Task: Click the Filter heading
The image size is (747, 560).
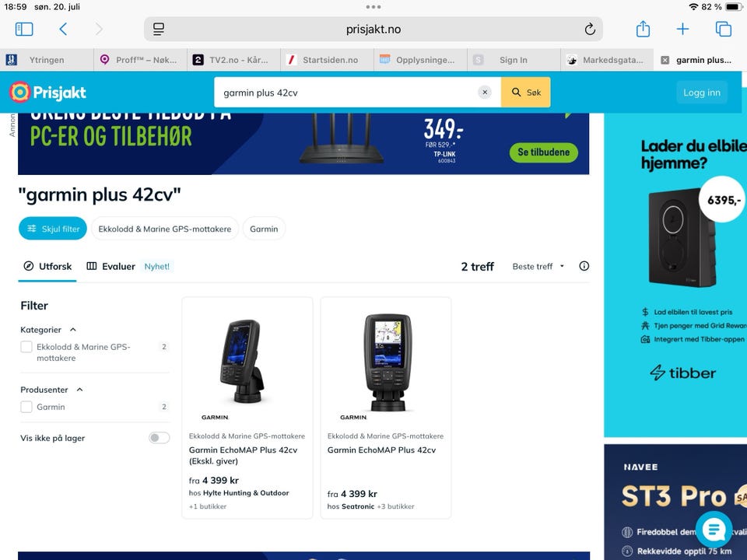Action: pyautogui.click(x=34, y=306)
